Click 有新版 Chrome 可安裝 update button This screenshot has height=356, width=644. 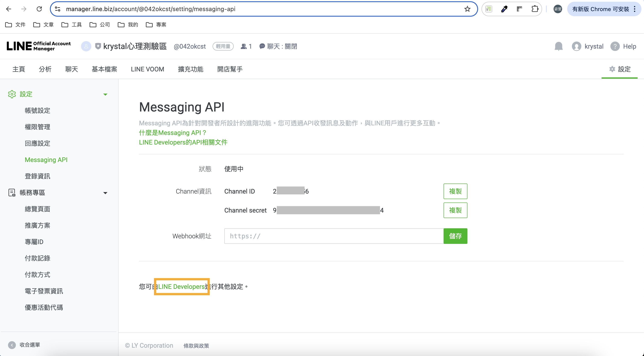pos(600,9)
